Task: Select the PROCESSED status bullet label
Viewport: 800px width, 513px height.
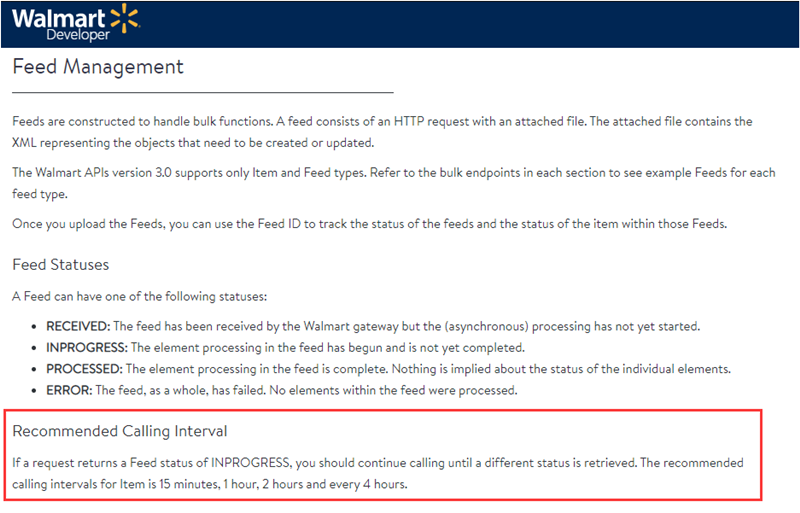Action: pos(83,369)
